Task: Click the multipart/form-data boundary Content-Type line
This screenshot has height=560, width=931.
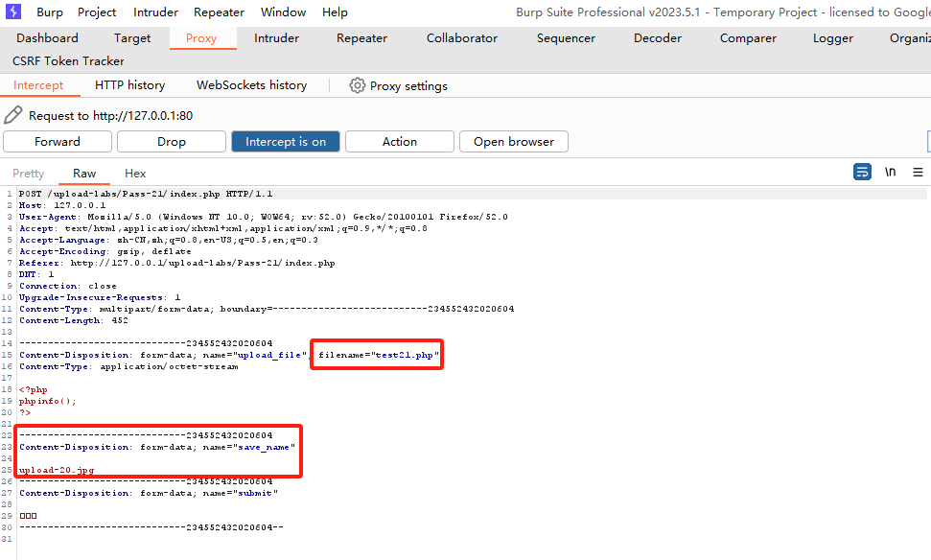Action: point(267,310)
